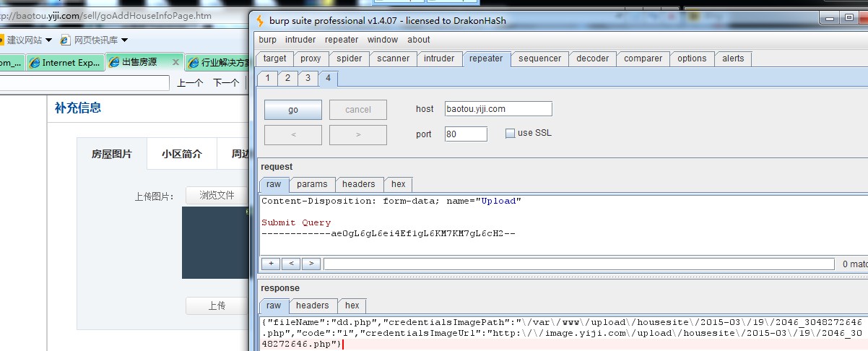This screenshot has height=351, width=868.
Task: Select the repeater tool tab
Action: pos(486,58)
